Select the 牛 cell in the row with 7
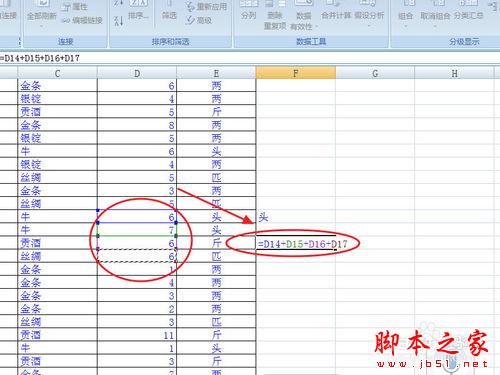Screen dimensions: 500x375 57,230
